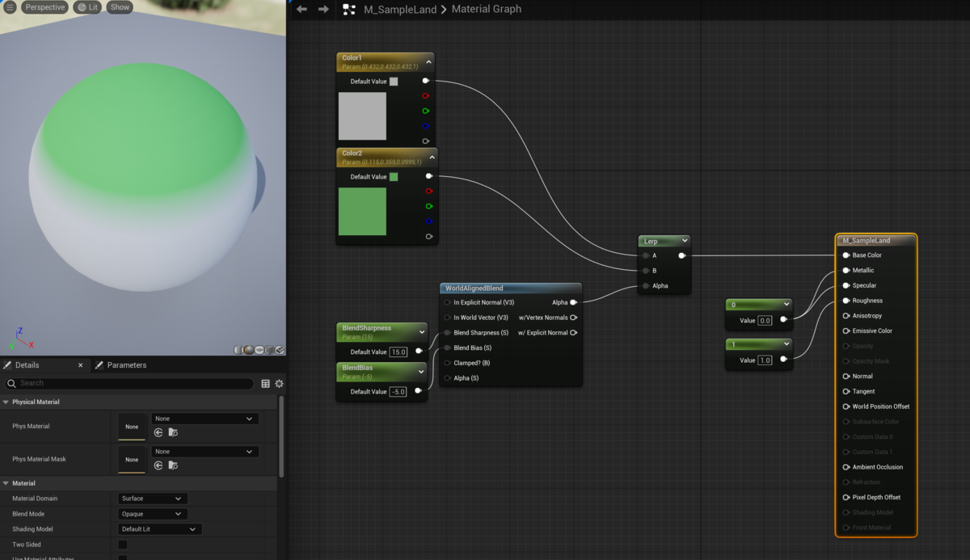Click the back navigation arrow

tap(302, 9)
